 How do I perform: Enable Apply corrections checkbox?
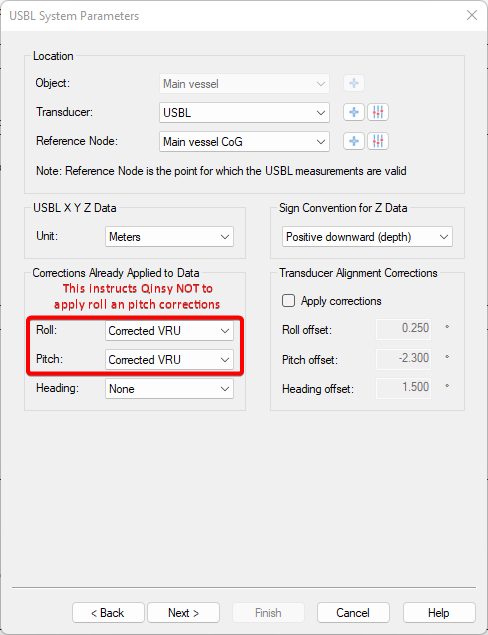[x=288, y=301]
